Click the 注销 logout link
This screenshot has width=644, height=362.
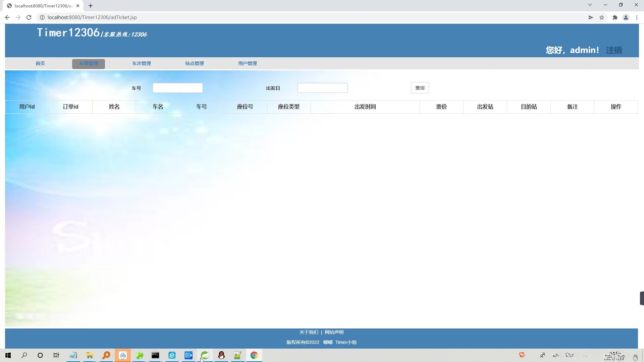pos(614,50)
